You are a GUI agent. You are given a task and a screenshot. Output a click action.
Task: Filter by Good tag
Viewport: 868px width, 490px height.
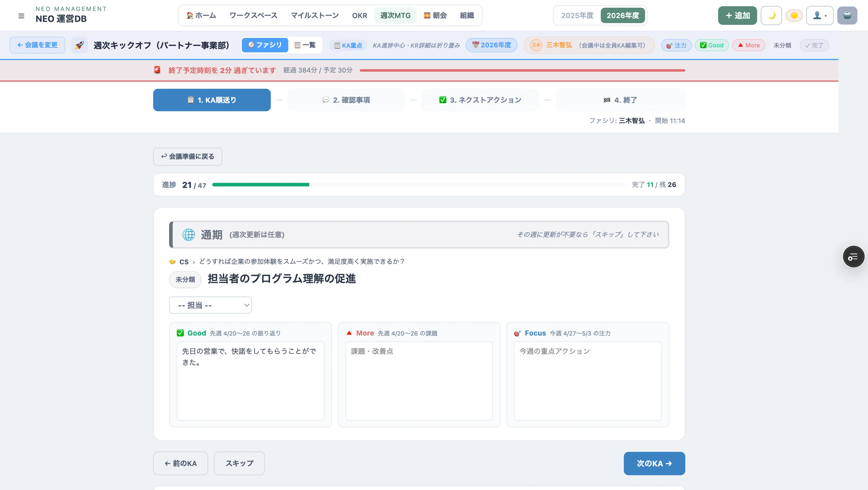(x=712, y=45)
